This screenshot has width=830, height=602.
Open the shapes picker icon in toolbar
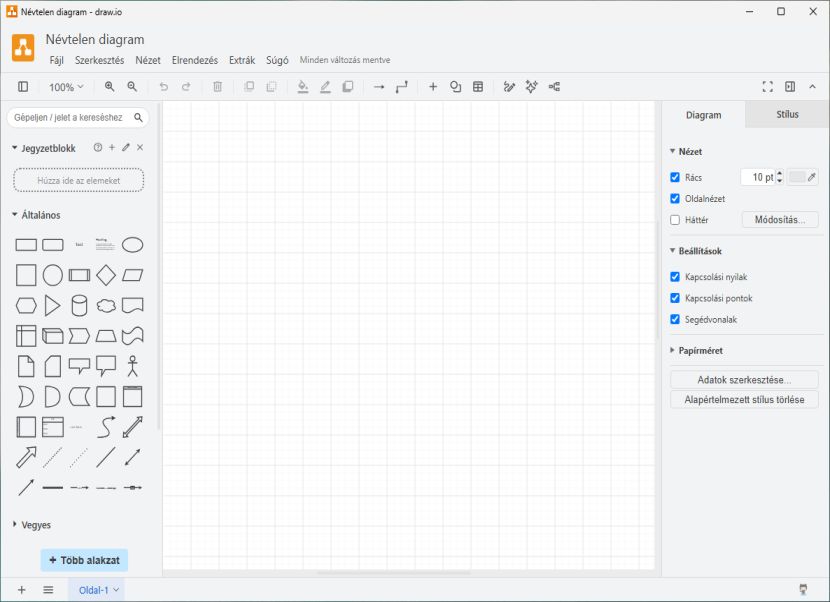point(455,86)
